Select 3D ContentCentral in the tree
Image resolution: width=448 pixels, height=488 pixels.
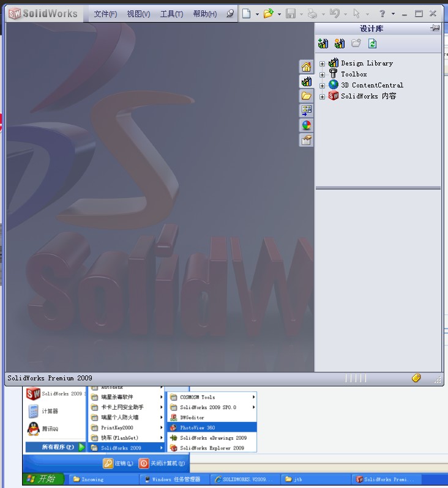click(x=372, y=85)
